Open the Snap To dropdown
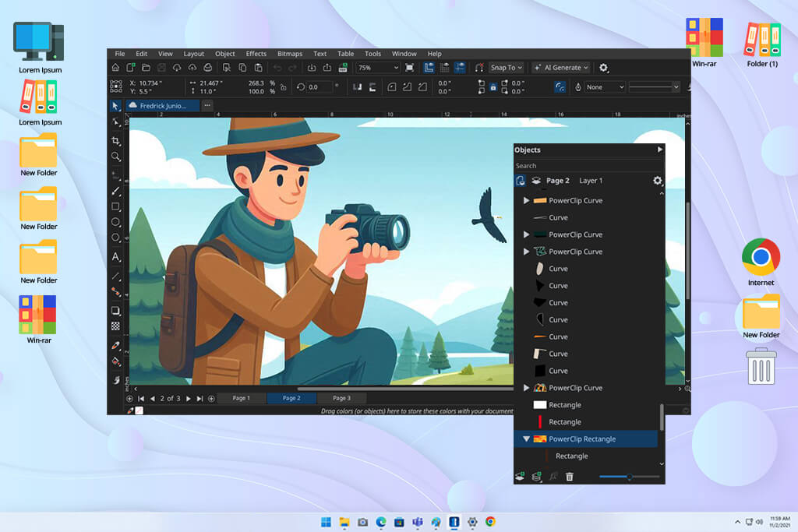798x532 pixels. pos(507,68)
